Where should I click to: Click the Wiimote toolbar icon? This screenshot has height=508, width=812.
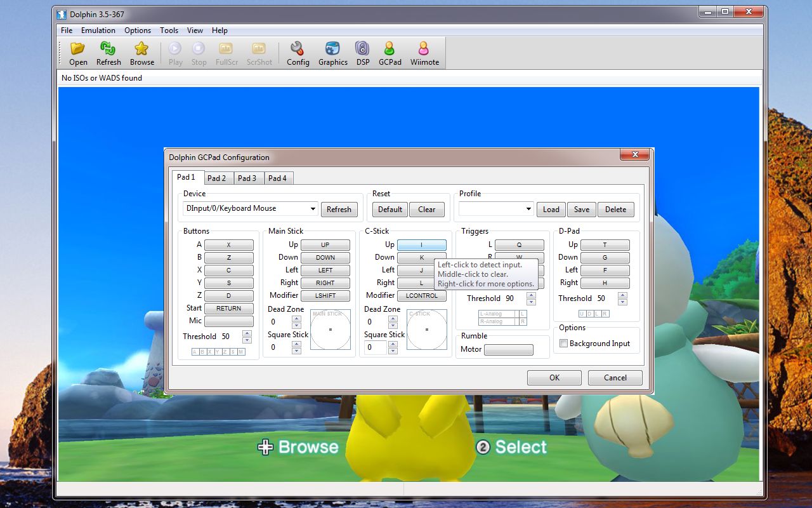pos(424,53)
